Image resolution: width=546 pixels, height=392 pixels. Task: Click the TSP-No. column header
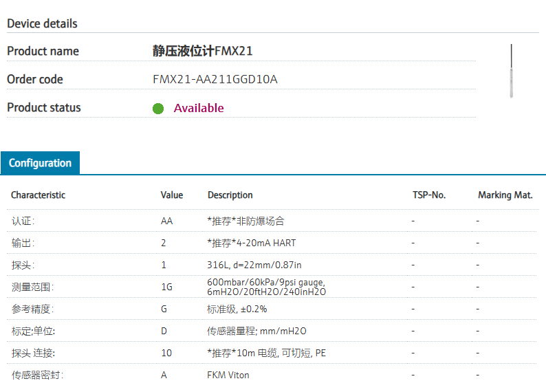[x=429, y=195]
